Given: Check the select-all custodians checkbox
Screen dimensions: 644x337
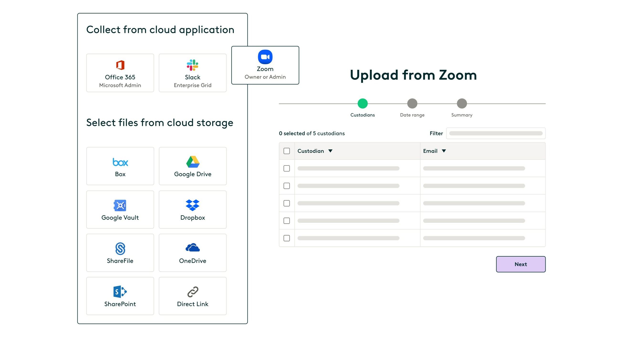Looking at the screenshot, I should (x=286, y=151).
